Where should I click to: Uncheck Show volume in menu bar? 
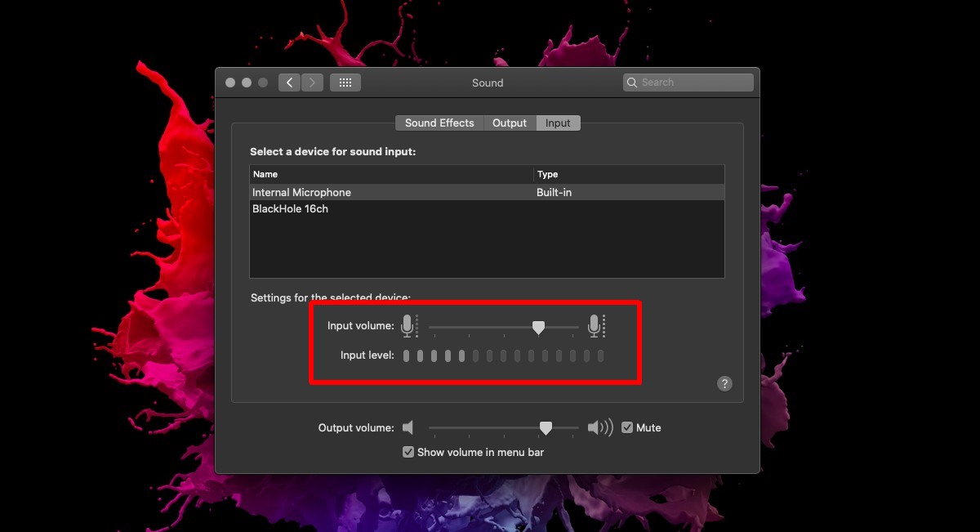point(408,452)
